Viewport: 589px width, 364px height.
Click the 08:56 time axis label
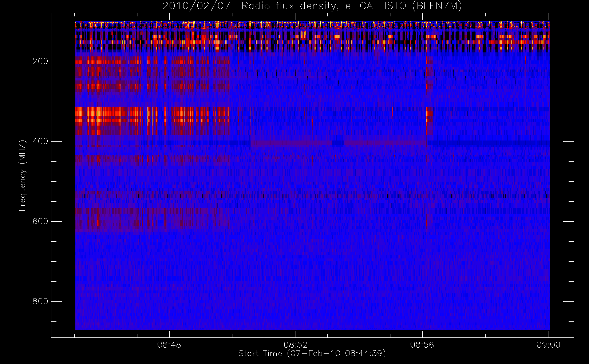[x=422, y=345]
